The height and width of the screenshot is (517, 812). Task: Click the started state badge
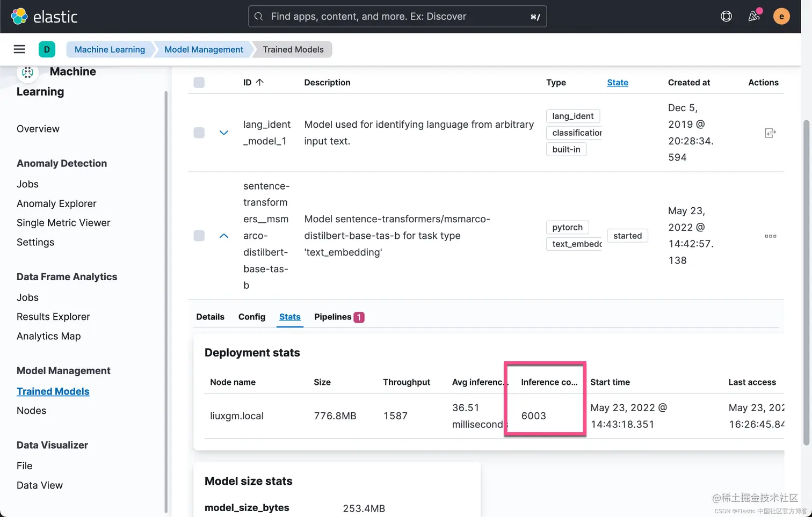pyautogui.click(x=627, y=236)
